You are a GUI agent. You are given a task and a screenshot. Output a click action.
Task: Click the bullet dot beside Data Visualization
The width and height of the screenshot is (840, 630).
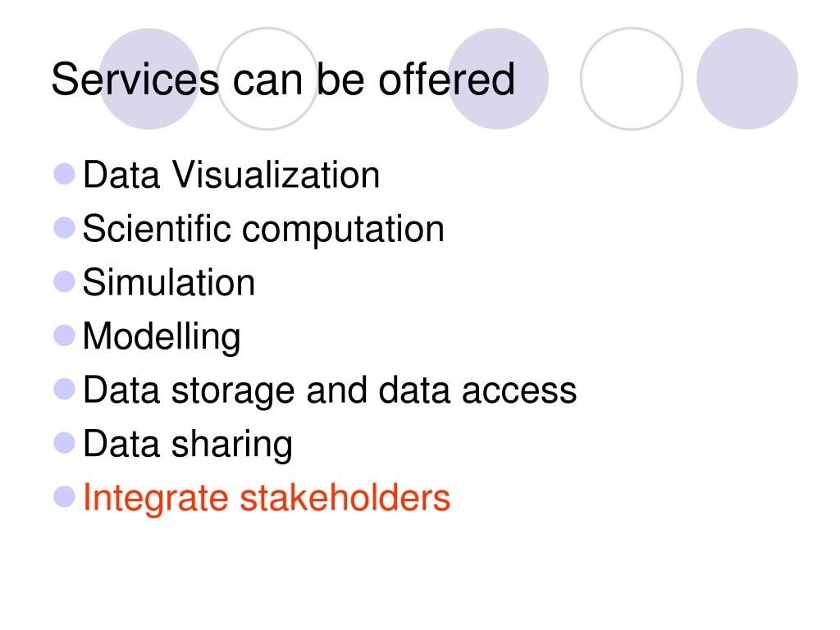[64, 174]
